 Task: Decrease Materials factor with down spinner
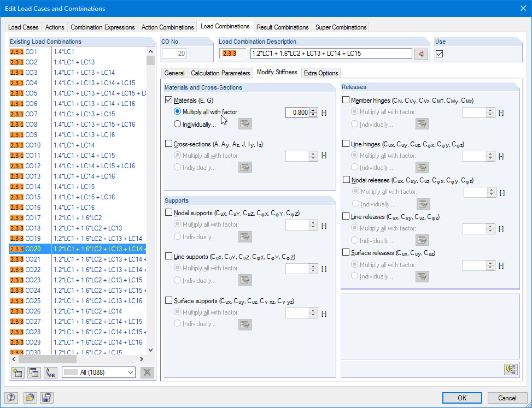pyautogui.click(x=314, y=115)
